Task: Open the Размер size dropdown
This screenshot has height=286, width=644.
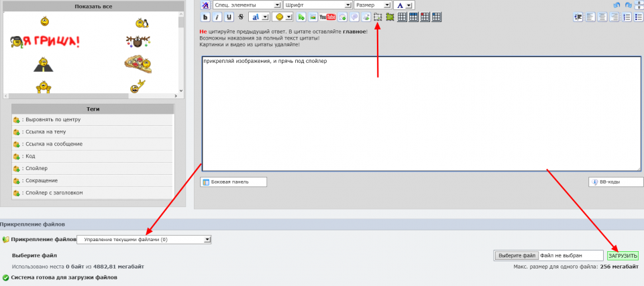Action: [372, 5]
